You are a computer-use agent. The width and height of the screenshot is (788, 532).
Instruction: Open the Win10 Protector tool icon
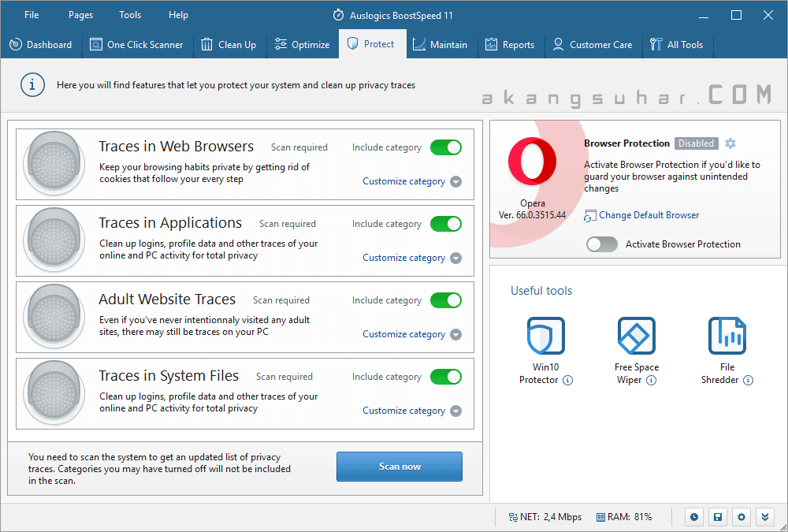click(546, 336)
